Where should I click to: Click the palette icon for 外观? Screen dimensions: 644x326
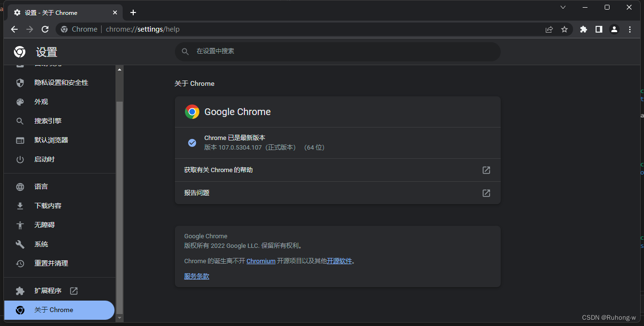pyautogui.click(x=20, y=102)
